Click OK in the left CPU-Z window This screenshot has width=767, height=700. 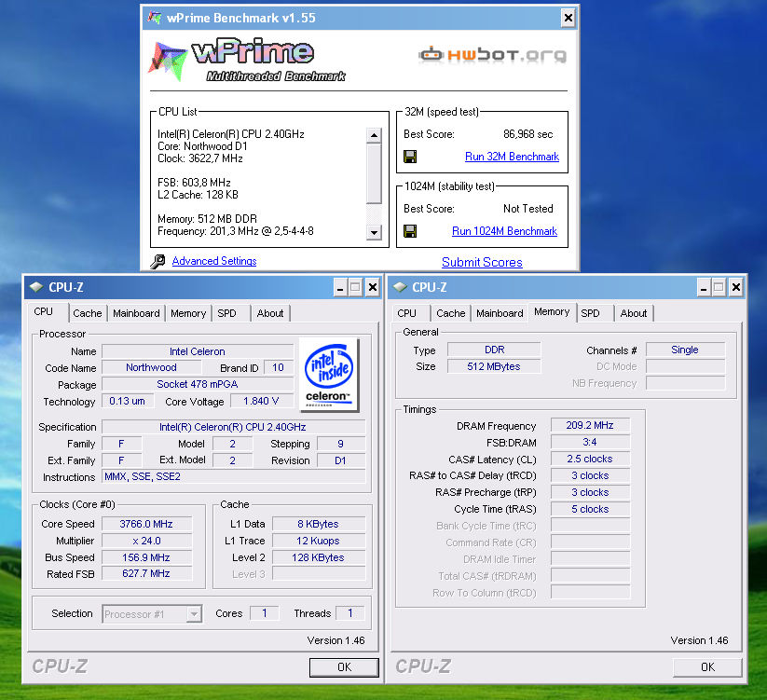344,667
